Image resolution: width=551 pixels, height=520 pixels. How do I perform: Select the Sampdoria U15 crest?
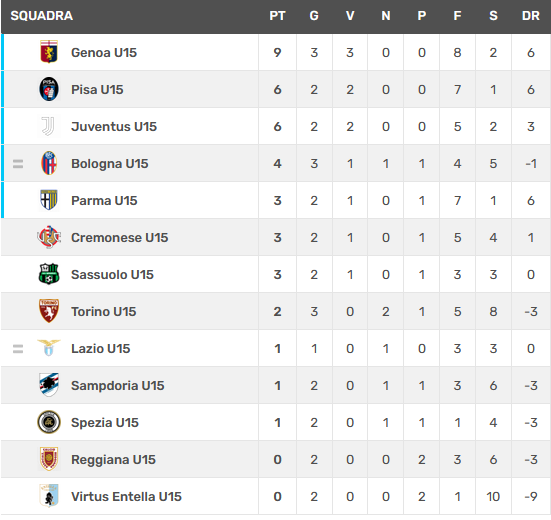pyautogui.click(x=49, y=385)
